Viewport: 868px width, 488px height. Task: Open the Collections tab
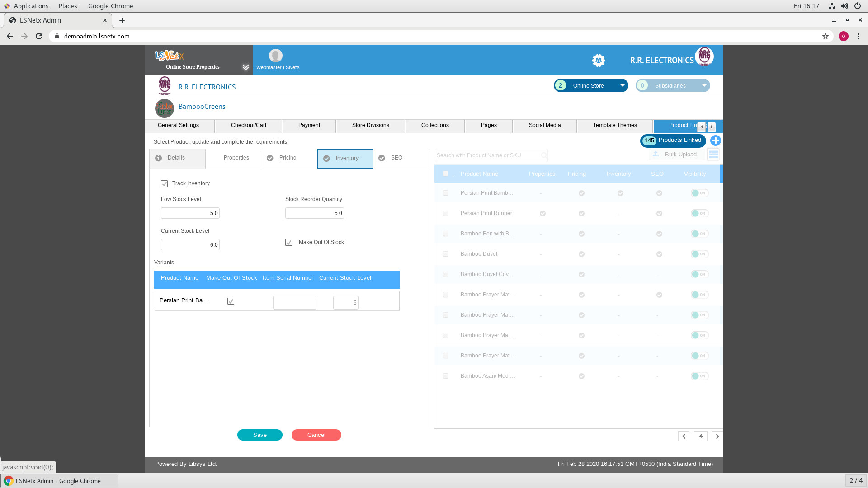pos(435,125)
